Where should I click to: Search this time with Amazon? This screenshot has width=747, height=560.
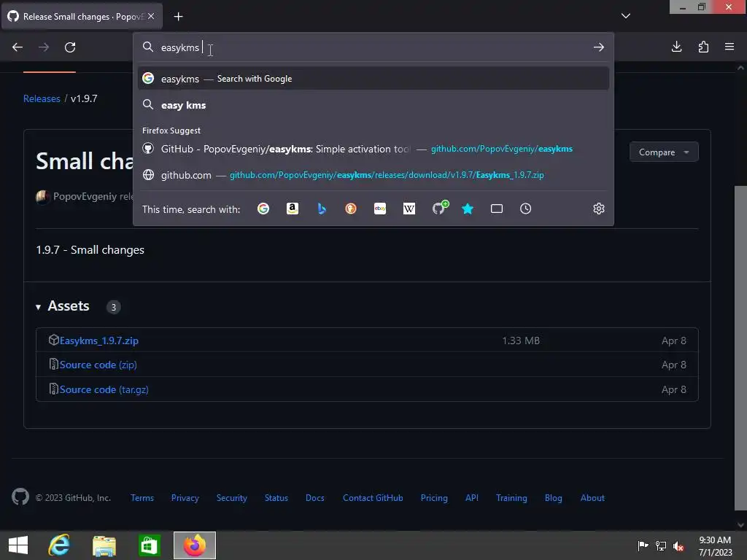(x=293, y=209)
